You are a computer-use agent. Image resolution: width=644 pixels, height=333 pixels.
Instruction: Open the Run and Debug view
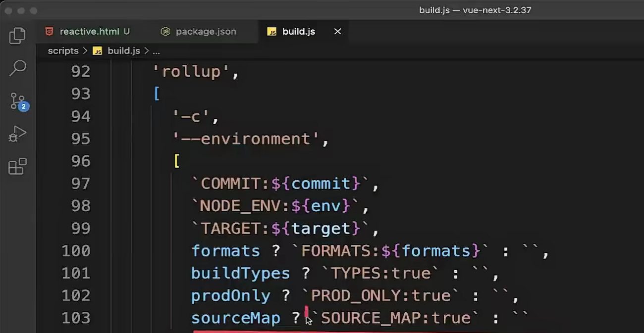(x=17, y=134)
